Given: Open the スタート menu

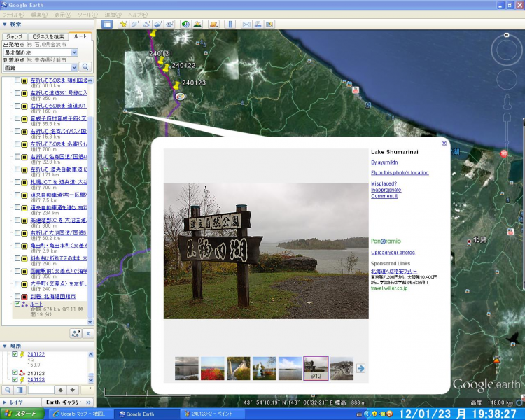Looking at the screenshot, I should point(22,414).
